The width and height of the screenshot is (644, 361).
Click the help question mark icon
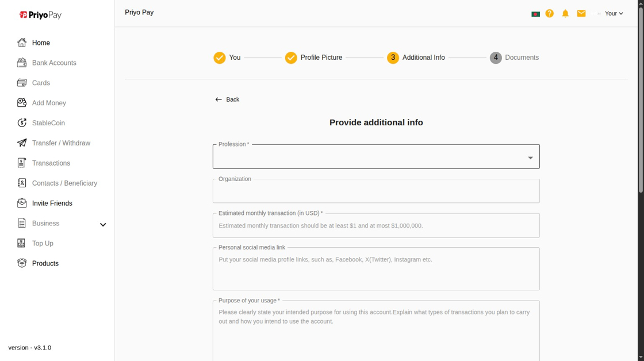tap(550, 13)
